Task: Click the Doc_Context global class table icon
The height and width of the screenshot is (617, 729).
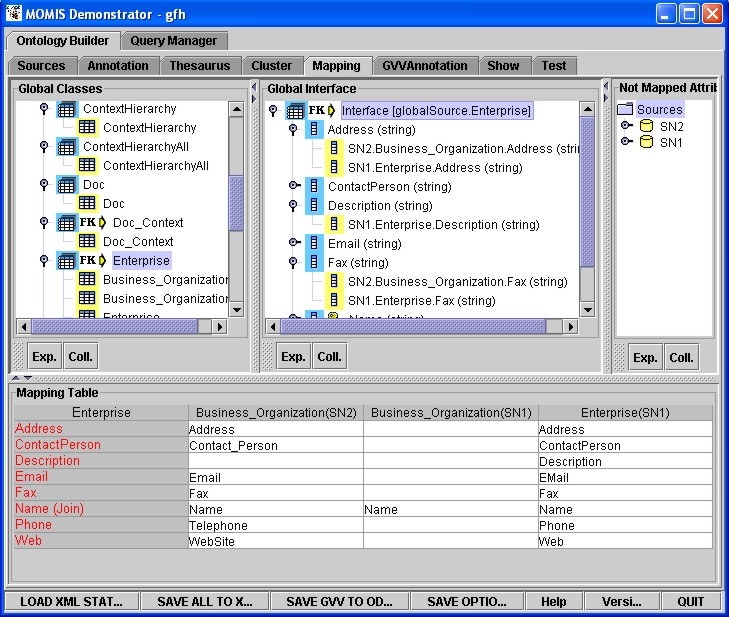Action: [66, 223]
